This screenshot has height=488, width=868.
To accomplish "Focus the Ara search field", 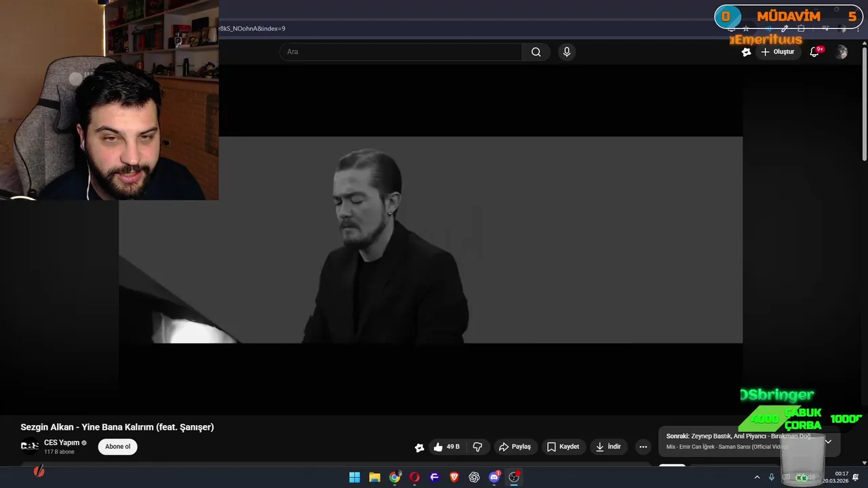I will [x=401, y=52].
